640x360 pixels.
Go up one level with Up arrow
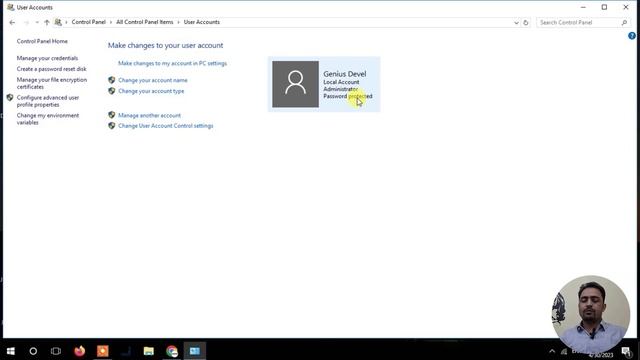coord(47,22)
